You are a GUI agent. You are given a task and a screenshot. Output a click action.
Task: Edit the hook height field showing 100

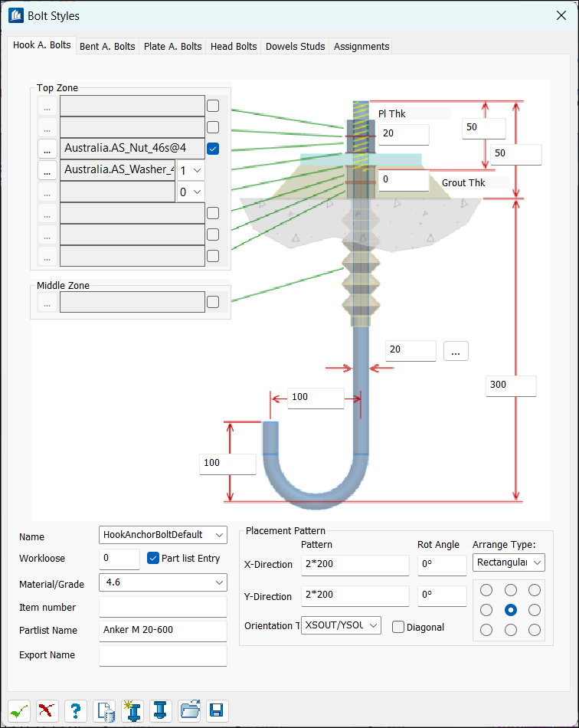click(x=227, y=464)
